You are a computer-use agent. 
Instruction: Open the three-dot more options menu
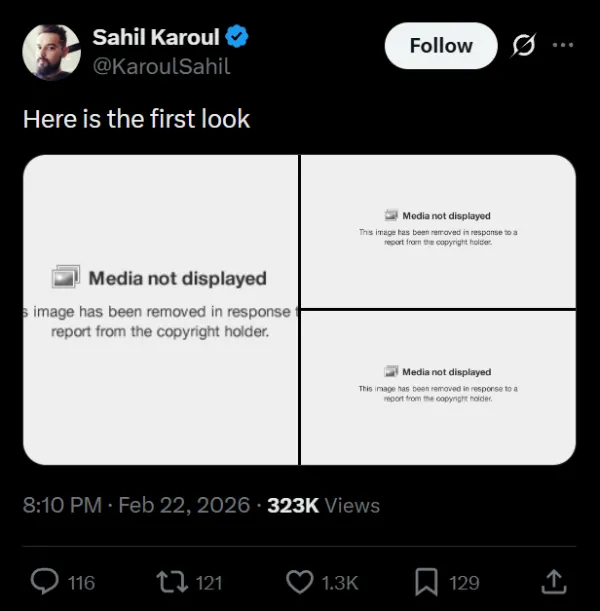(563, 45)
